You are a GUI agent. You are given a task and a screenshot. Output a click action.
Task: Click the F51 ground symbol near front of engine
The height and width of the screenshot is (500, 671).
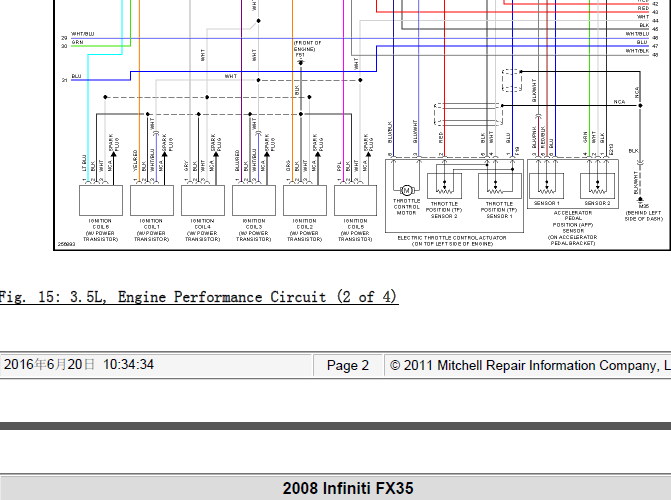300,62
